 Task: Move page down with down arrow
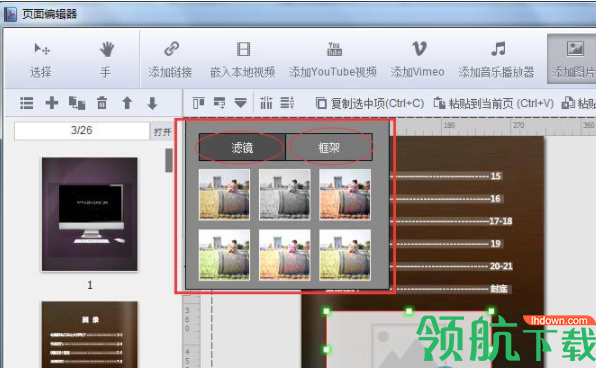point(152,103)
